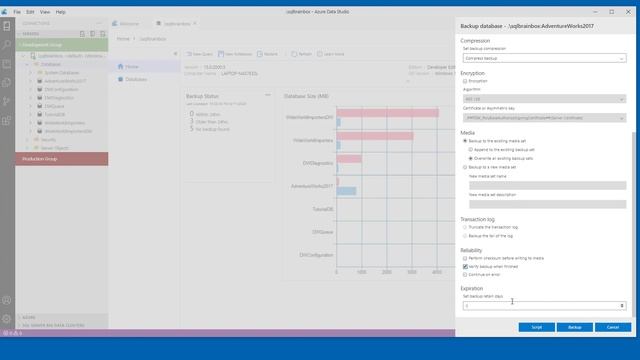Viewport: 640px width, 360px height.
Task: Click the New Server Group icon
Action: [x=93, y=34]
